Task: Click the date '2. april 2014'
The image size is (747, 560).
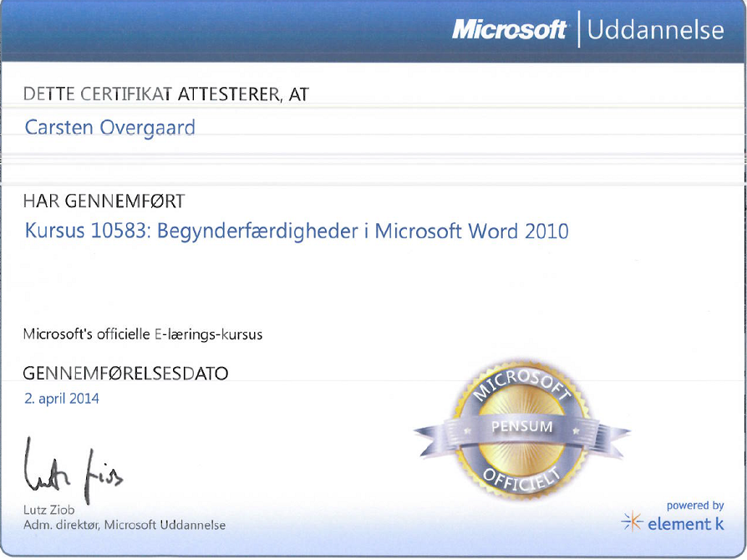Action: click(x=62, y=399)
